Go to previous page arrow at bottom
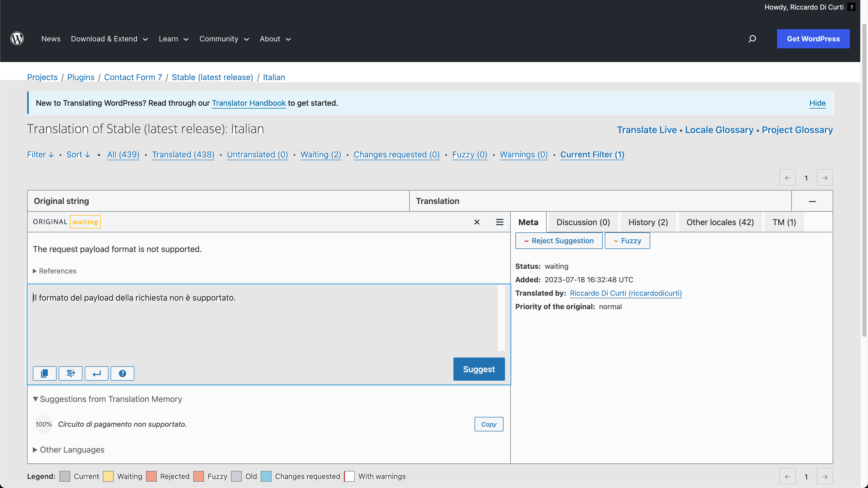Viewport: 868px width, 488px height. [x=787, y=477]
